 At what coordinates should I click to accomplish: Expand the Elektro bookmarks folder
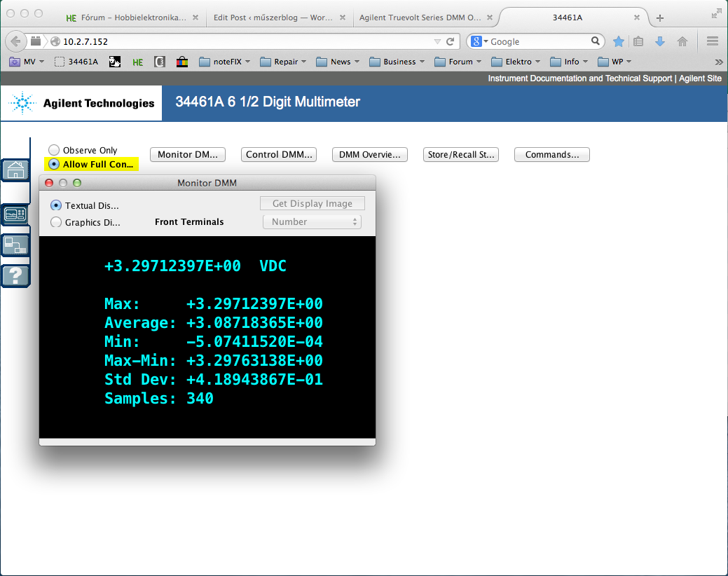click(516, 62)
